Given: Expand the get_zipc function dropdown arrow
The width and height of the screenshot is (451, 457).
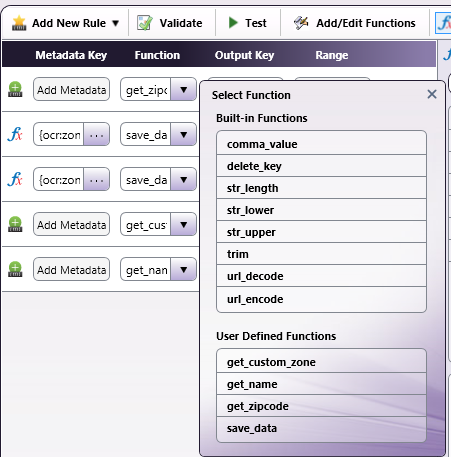Looking at the screenshot, I should (x=184, y=89).
